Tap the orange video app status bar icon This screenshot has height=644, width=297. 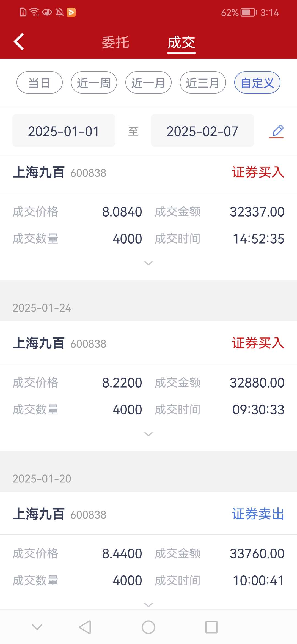(x=71, y=12)
